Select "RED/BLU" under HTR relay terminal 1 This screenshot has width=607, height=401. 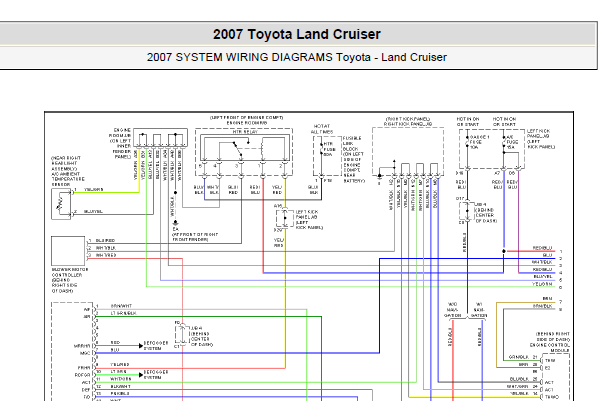coord(255,190)
